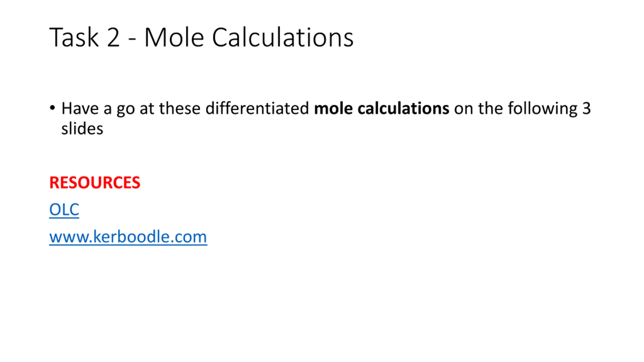The height and width of the screenshot is (362, 644).
Task: Click the bullet point marker before Have
Action: tap(52, 108)
